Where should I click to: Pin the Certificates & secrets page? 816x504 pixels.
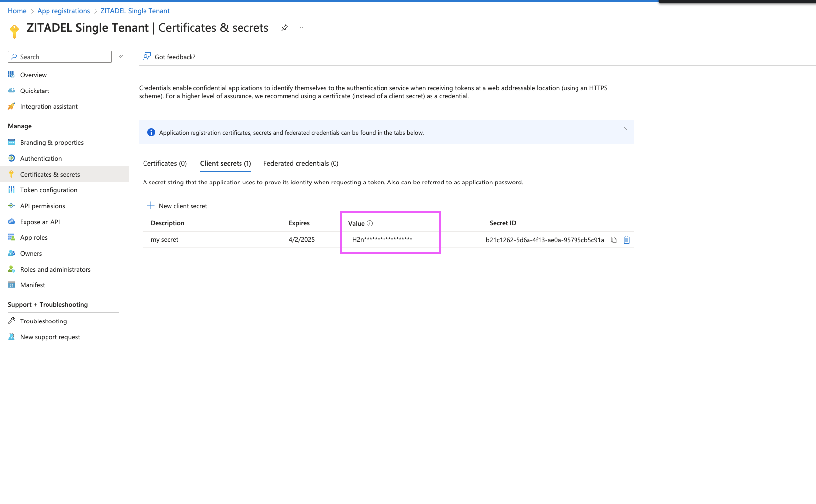pos(285,28)
